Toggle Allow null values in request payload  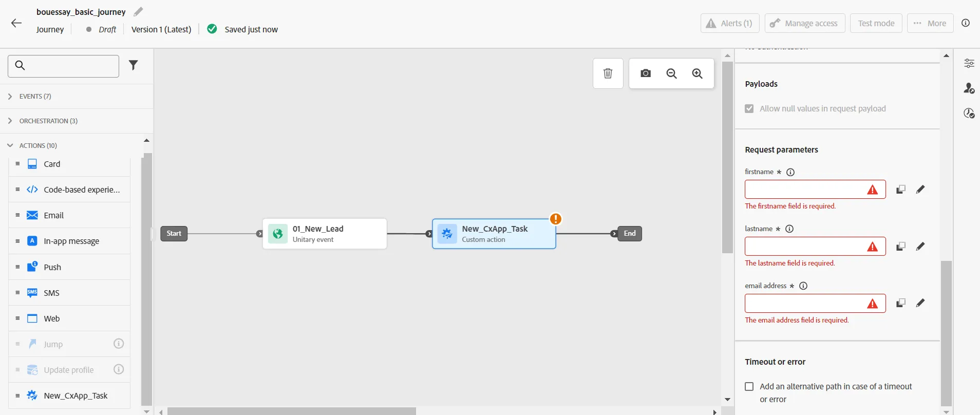[x=749, y=109]
